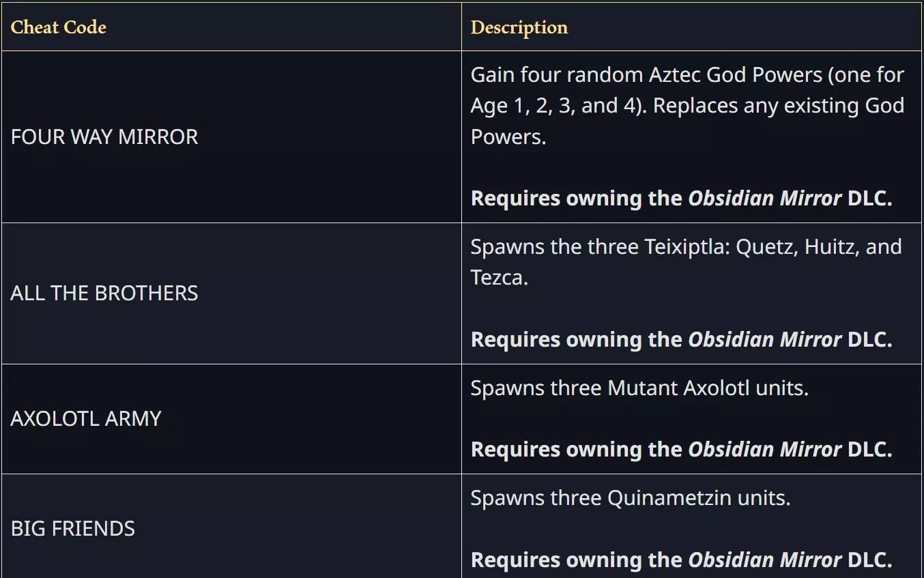924x578 pixels.
Task: Click the Description column header
Action: tap(519, 27)
